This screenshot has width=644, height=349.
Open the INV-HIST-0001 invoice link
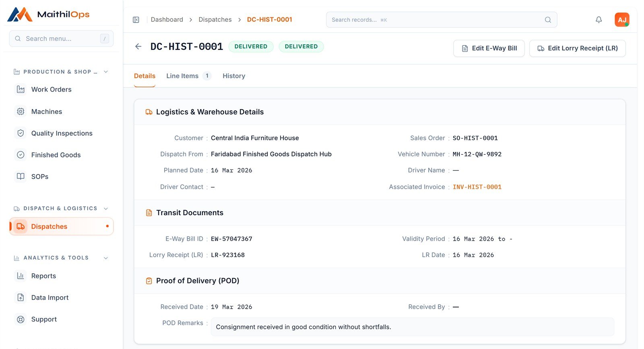click(x=477, y=187)
